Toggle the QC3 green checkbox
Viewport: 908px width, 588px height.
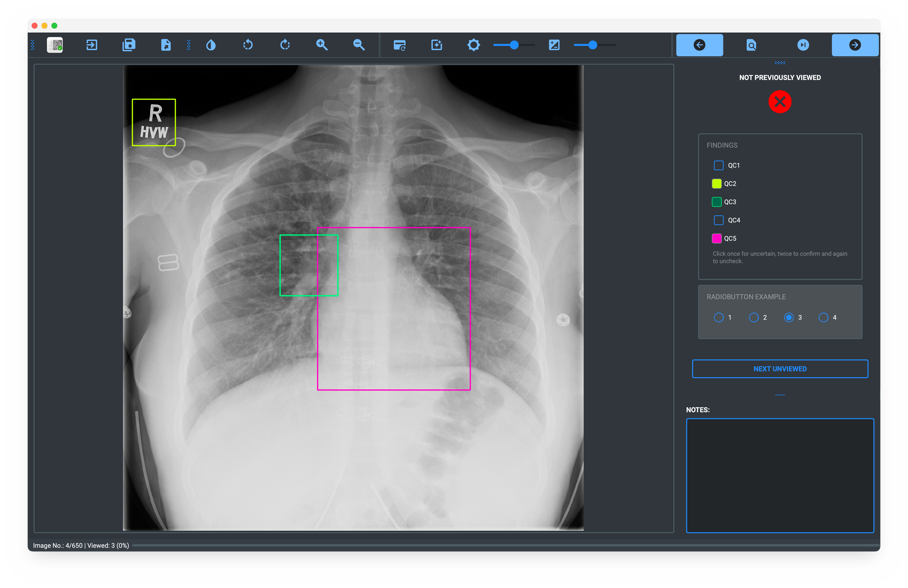[717, 202]
